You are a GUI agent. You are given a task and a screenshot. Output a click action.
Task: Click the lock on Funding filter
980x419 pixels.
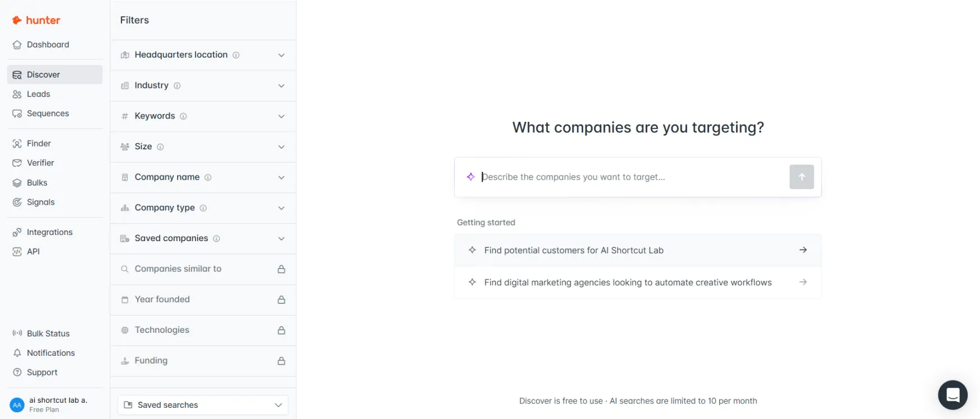tap(281, 361)
